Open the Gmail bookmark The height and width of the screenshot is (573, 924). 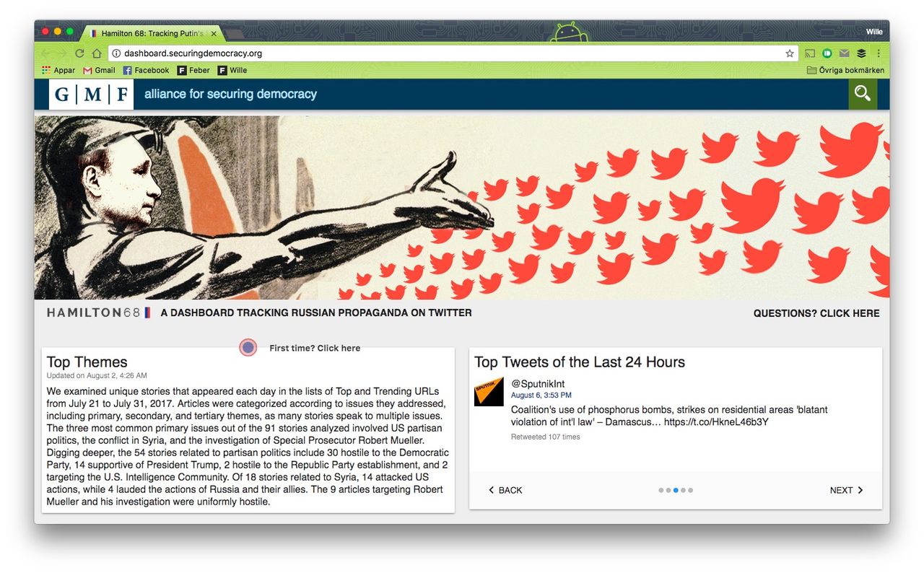99,70
